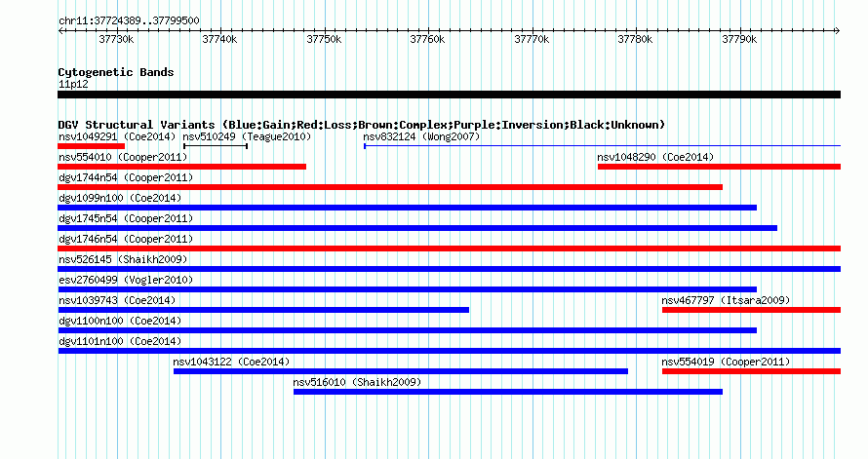Select the blue nsv516010 gain bar
868x459 pixels.
click(x=508, y=392)
